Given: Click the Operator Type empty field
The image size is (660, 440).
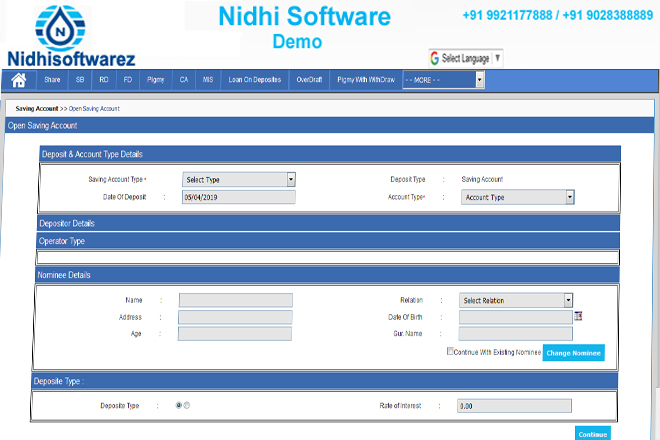Looking at the screenshot, I should [328, 257].
